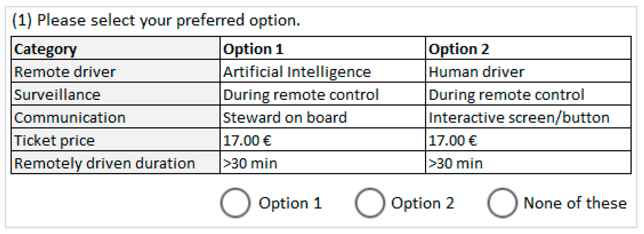Click the "Please select your preferred option" prompt
The height and width of the screenshot is (234, 644).
(156, 20)
